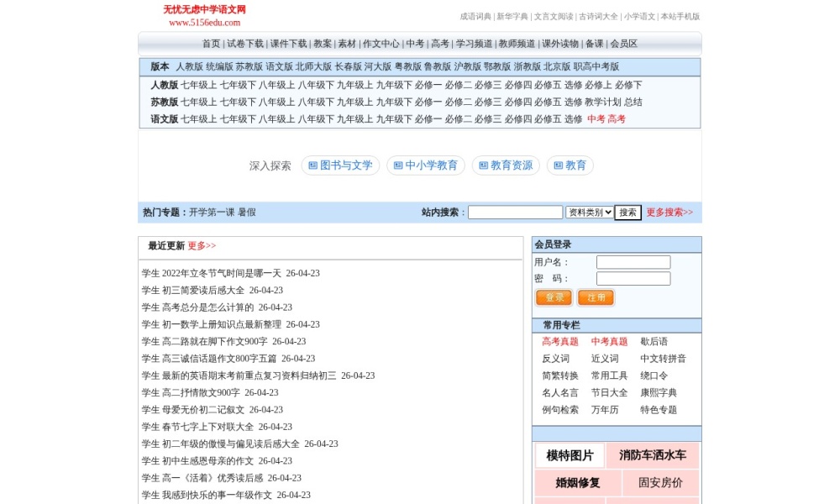Open article 高二路就在脚下作文900字
The width and height of the screenshot is (840, 504).
coord(215,342)
